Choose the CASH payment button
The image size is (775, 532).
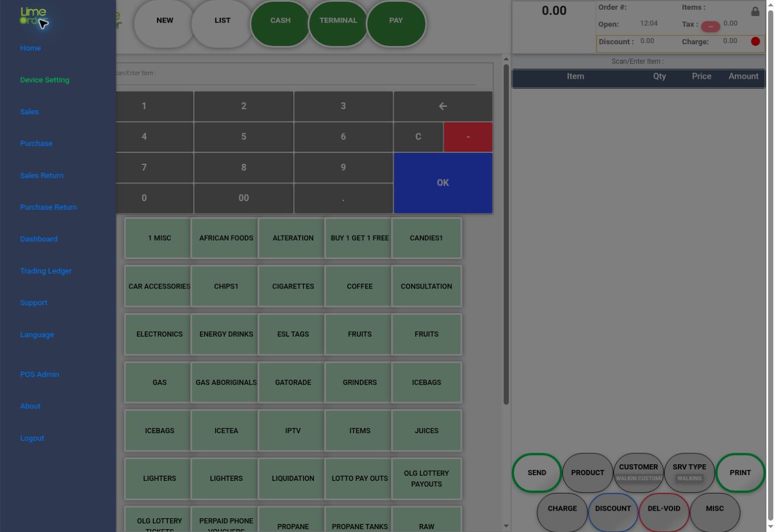(281, 24)
